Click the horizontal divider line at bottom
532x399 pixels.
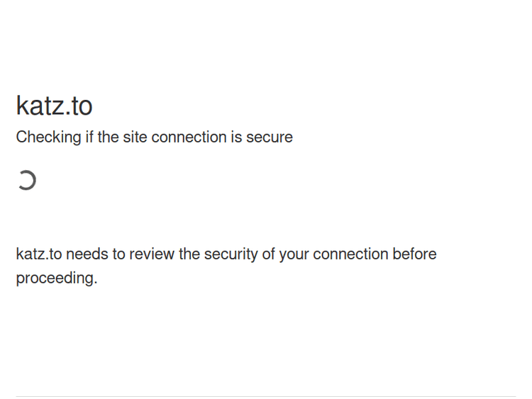pos(265,396)
